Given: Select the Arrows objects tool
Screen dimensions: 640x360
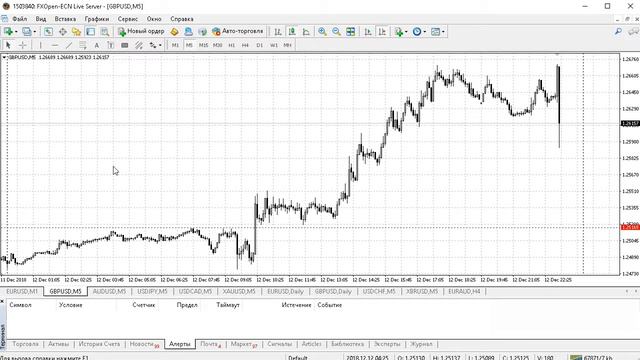Looking at the screenshot, I should point(153,45).
